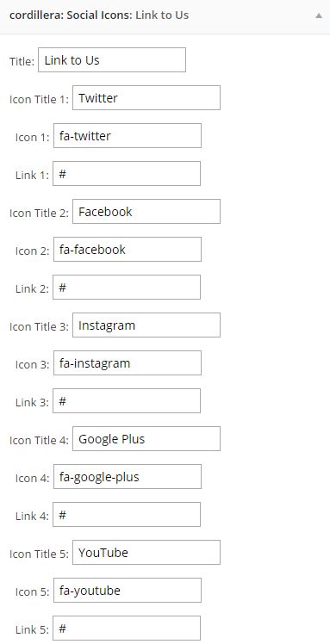Image resolution: width=330 pixels, height=644 pixels.
Task: Click into the Link 5 field
Action: tap(127, 628)
